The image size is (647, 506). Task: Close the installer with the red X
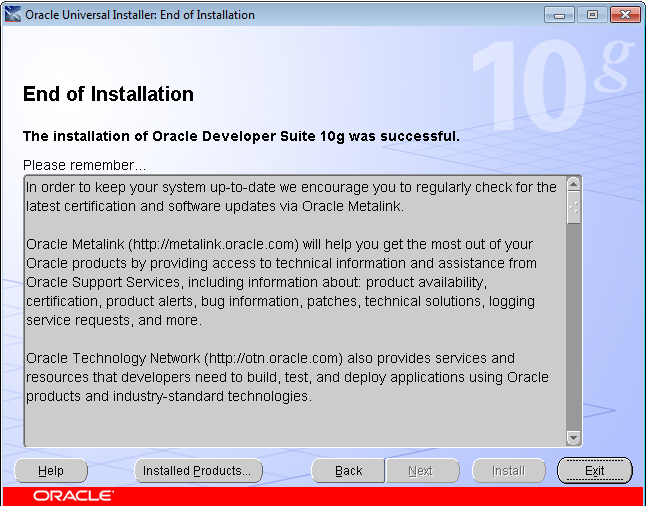(x=624, y=15)
